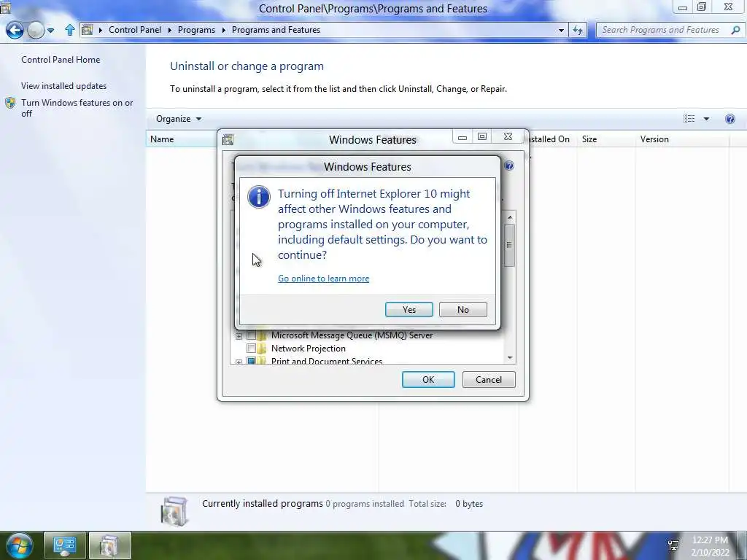747x560 pixels.
Task: Cancel the Windows Features dialog
Action: 488,379
